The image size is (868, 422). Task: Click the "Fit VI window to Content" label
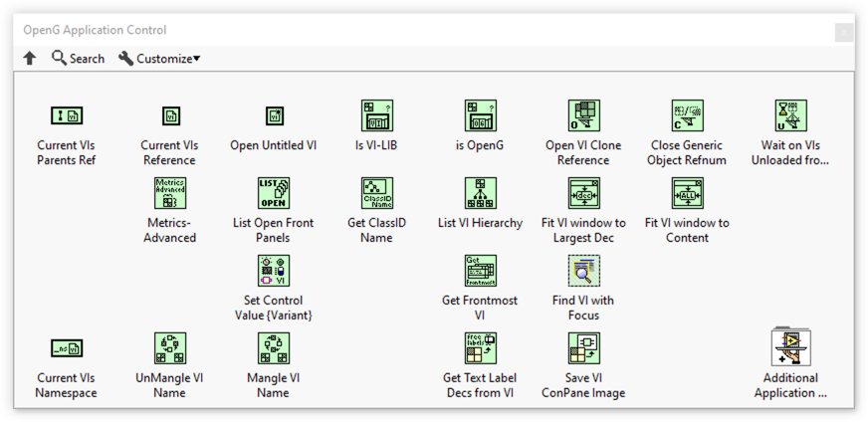687,230
